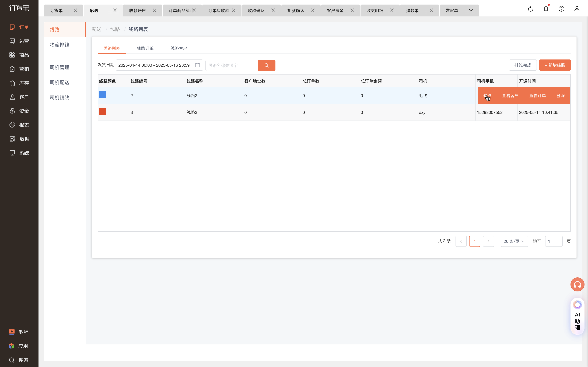This screenshot has width=588, height=367.
Task: Close the 收款确认 tab
Action: (x=273, y=10)
